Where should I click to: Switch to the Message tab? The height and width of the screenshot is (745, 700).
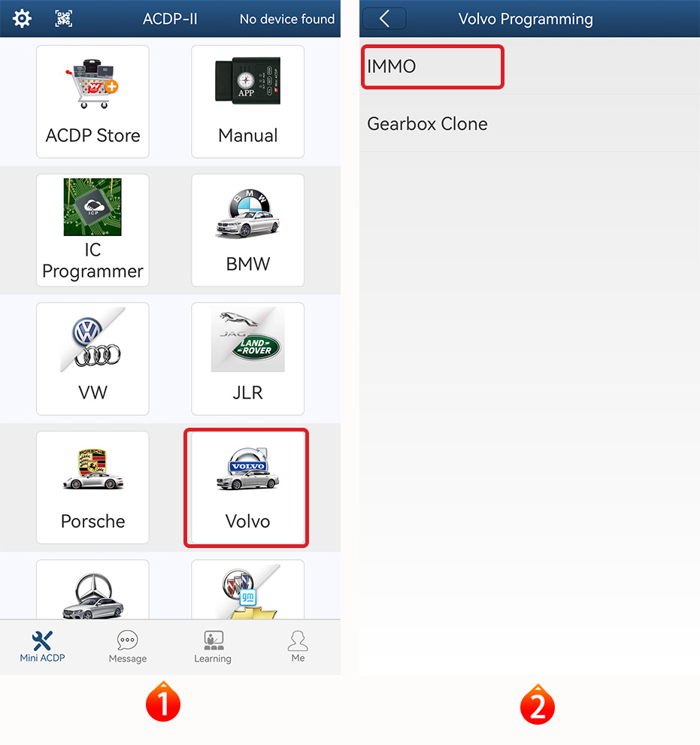[127, 647]
